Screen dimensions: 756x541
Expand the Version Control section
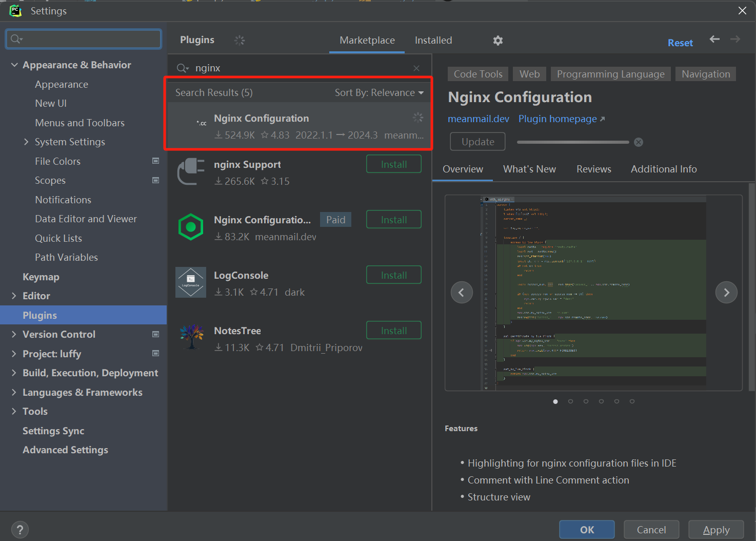tap(14, 334)
